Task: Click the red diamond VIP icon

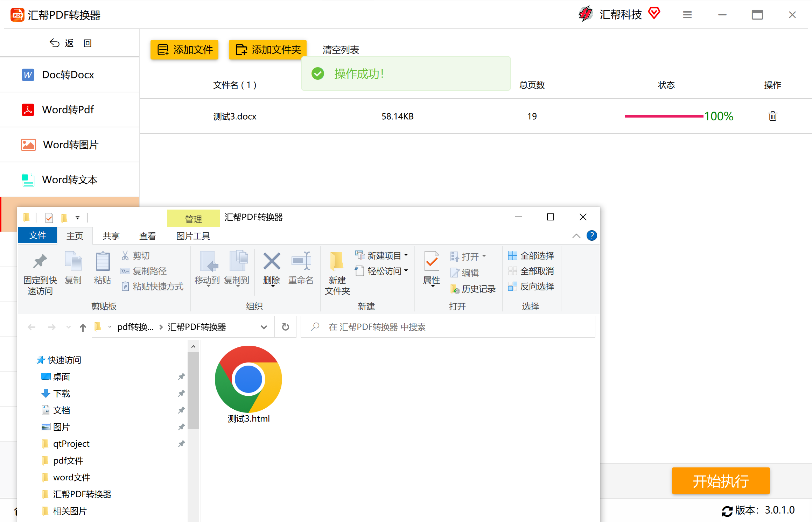Action: (654, 14)
